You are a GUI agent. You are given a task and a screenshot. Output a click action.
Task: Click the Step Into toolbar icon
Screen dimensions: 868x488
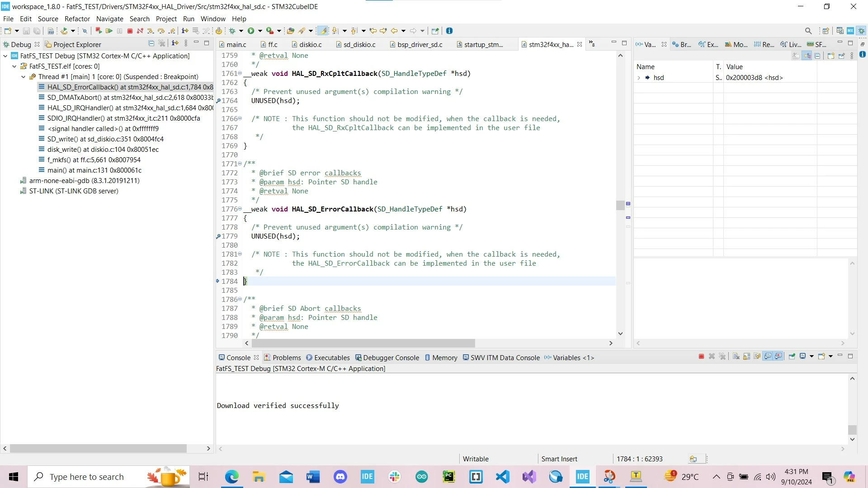coord(151,31)
